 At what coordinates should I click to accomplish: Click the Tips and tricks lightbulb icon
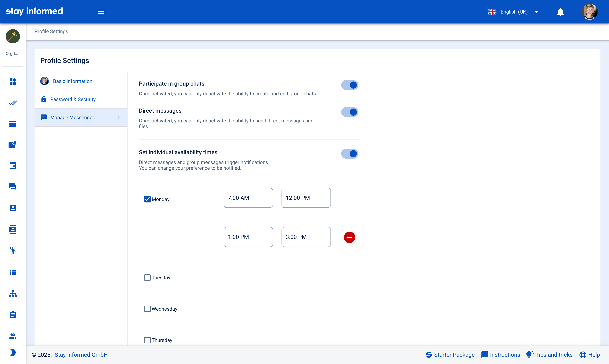[530, 354]
